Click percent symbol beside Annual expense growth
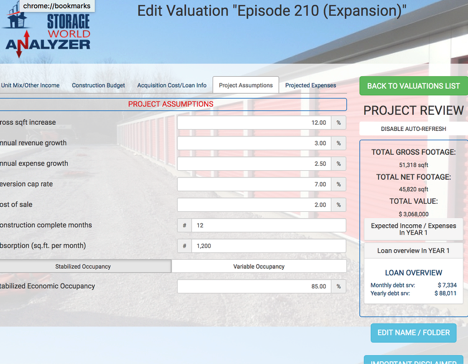This screenshot has width=468, height=364. pos(339,164)
